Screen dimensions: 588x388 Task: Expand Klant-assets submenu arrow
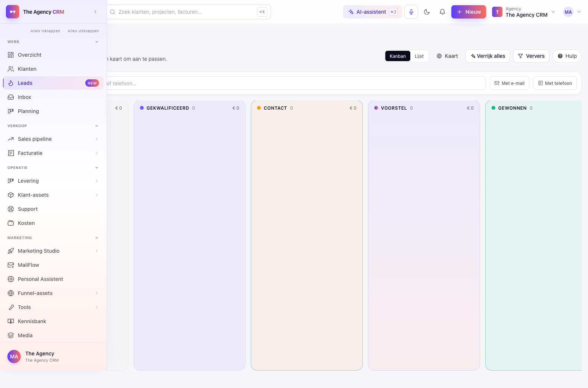[97, 195]
